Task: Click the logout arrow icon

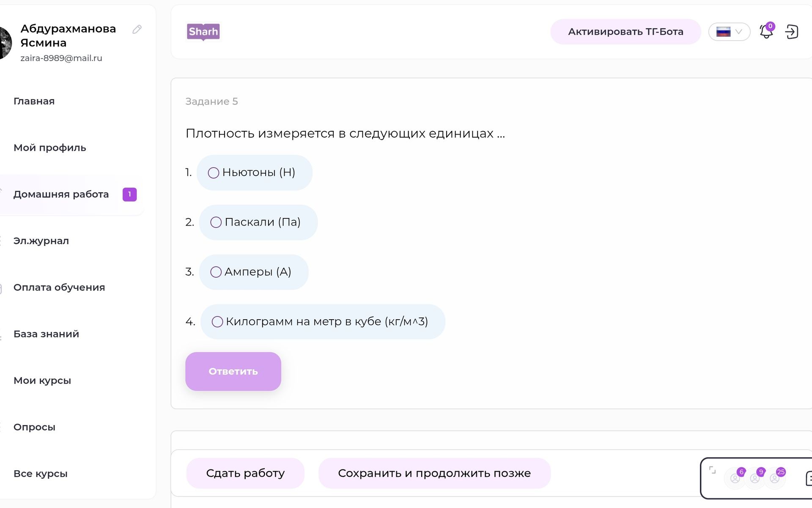Action: [x=792, y=32]
